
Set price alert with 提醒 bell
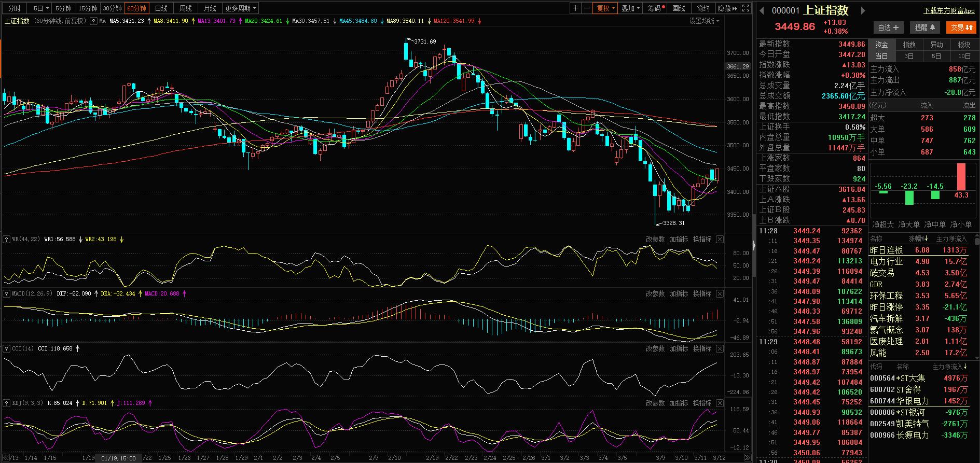[x=925, y=27]
